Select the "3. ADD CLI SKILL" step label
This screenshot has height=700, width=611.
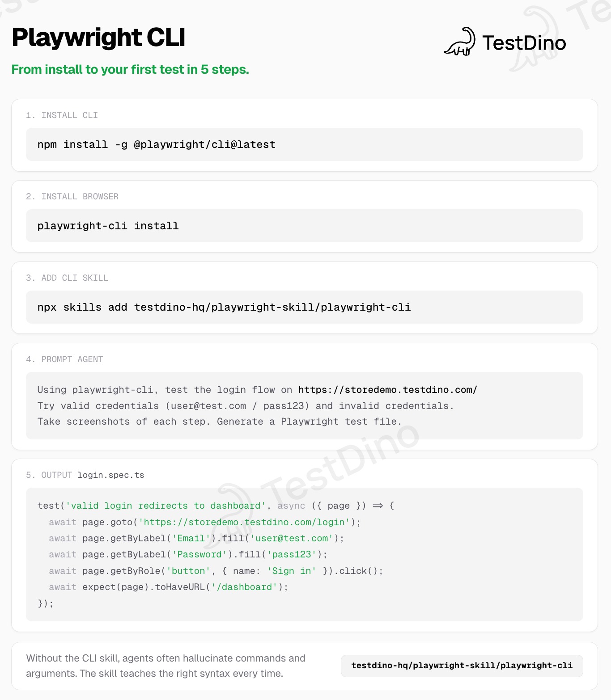67,278
